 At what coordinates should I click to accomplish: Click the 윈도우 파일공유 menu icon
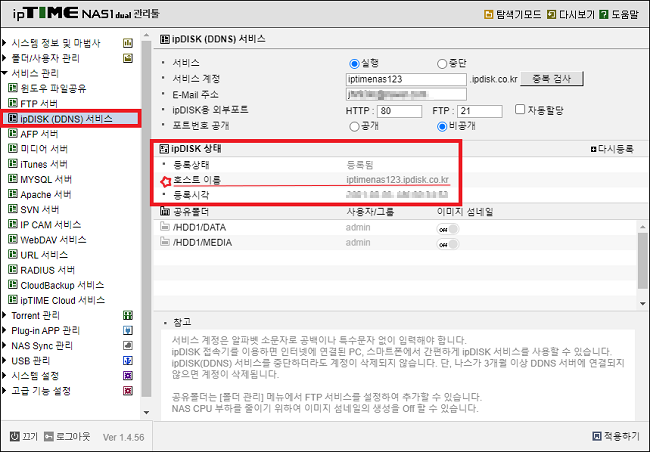(13, 88)
